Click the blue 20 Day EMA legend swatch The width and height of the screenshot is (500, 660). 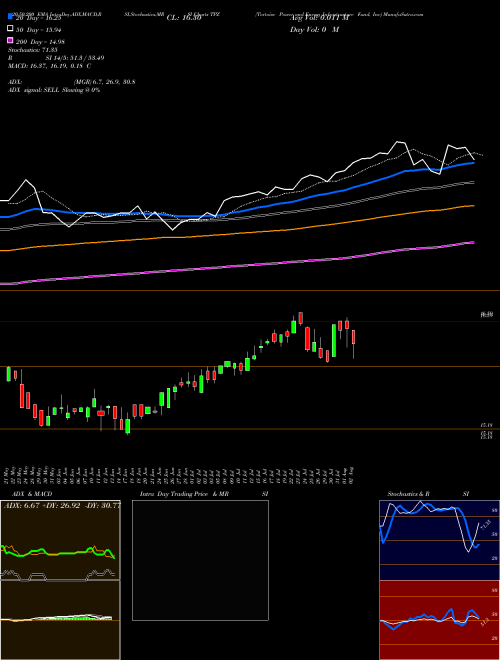(x=11, y=16)
